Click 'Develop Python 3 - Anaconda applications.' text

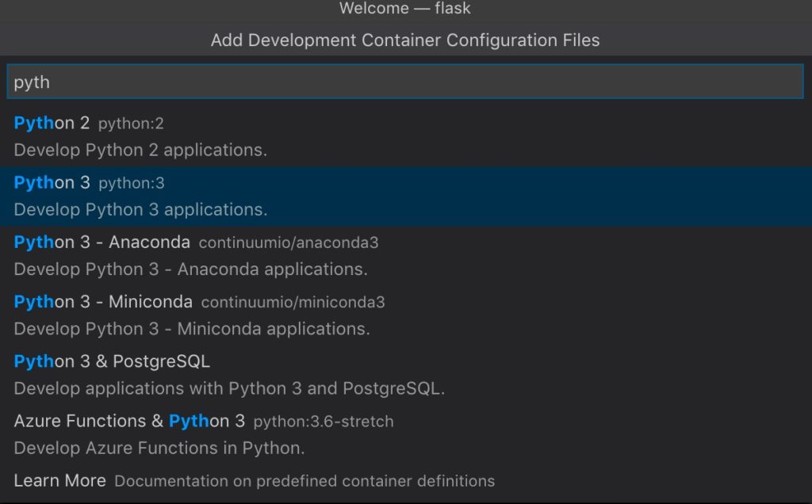point(190,269)
